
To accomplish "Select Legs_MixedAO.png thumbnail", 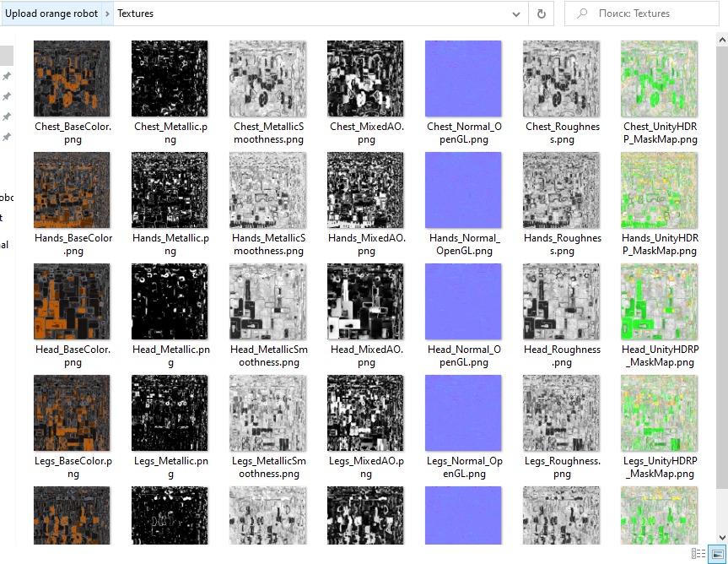I will coord(365,413).
